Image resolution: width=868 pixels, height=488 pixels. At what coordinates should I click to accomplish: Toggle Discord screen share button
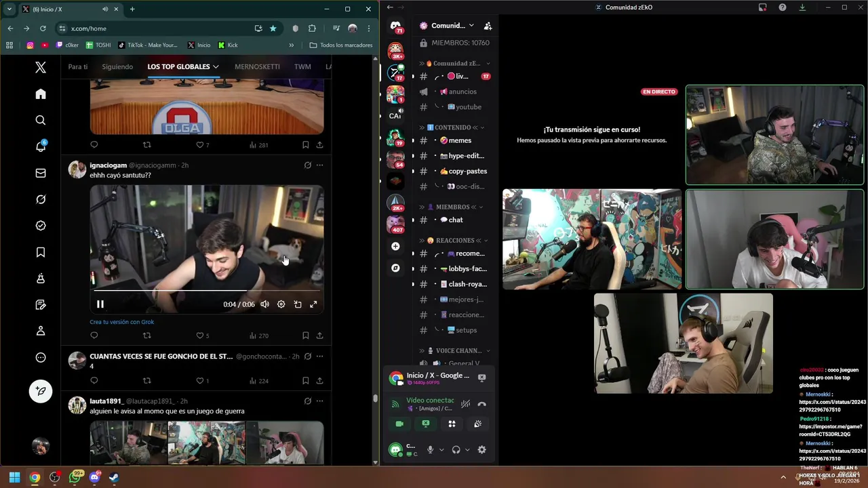(x=425, y=424)
